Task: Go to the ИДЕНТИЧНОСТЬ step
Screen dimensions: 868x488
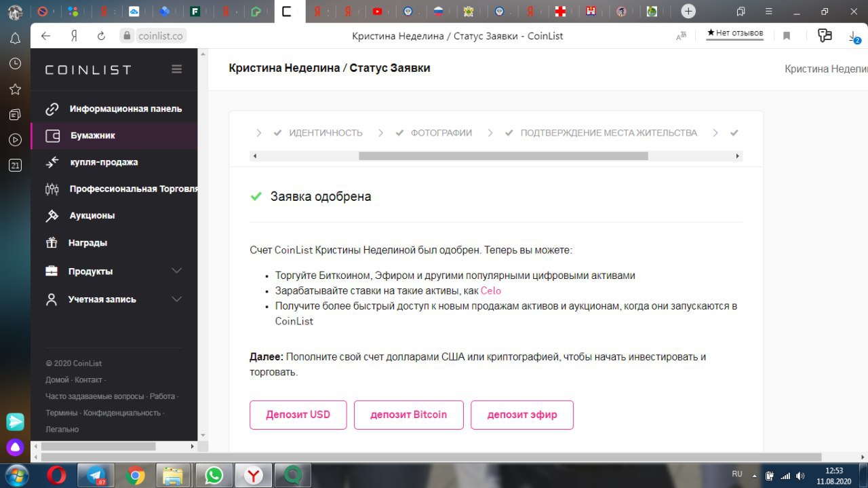Action: coord(325,133)
